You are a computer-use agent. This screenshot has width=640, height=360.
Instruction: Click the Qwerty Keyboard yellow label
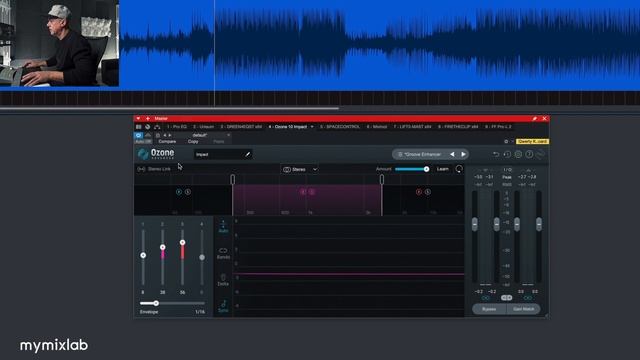(x=532, y=141)
